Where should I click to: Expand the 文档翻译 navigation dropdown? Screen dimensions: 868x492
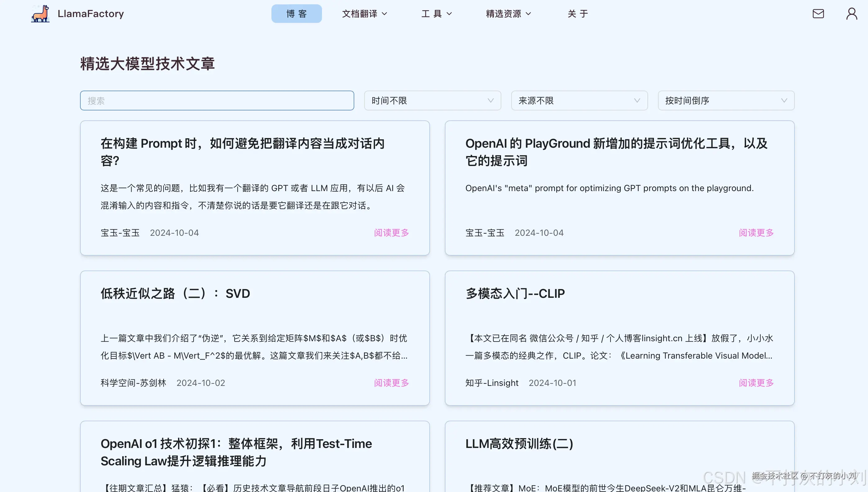pyautogui.click(x=364, y=14)
